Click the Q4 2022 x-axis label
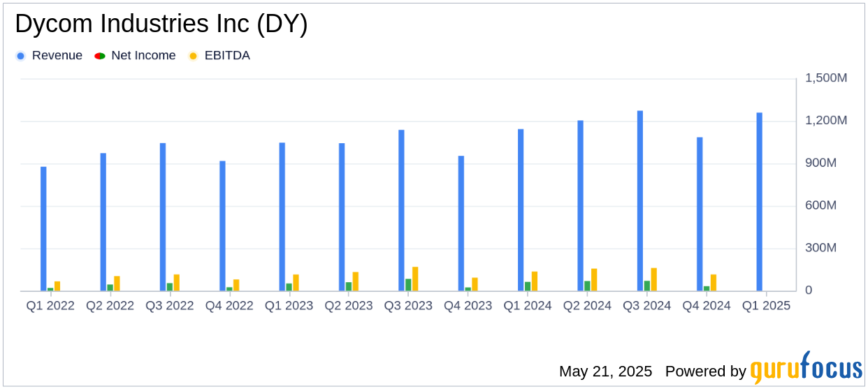This screenshot has height=389, width=868. tap(229, 306)
